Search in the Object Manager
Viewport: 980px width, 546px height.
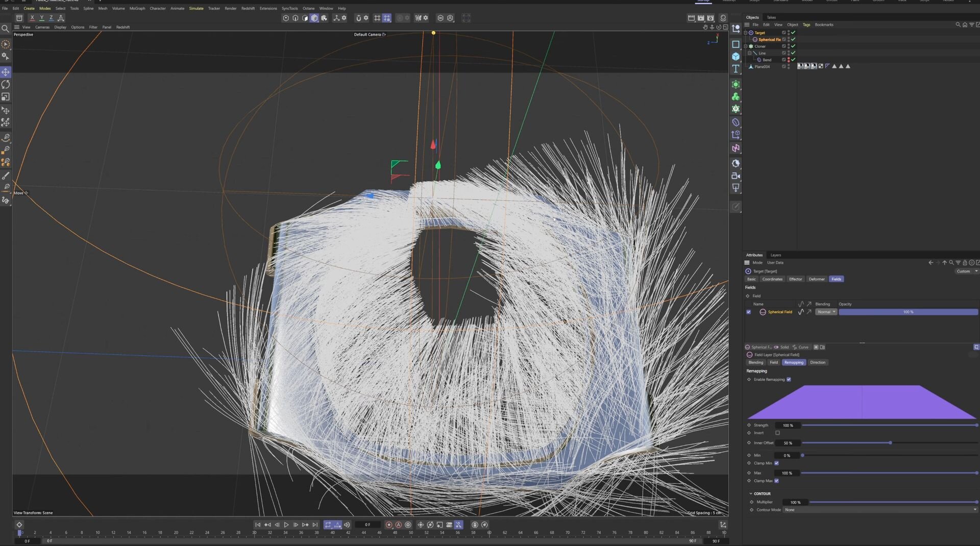click(958, 24)
